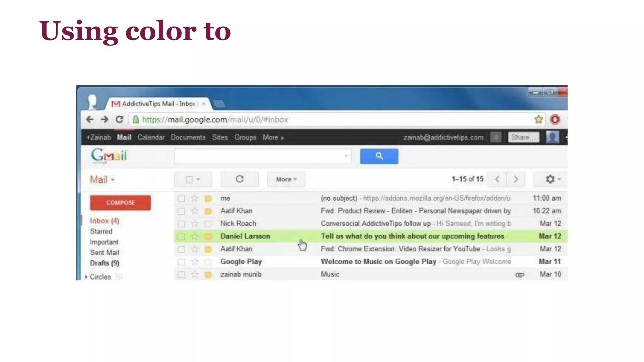
Task: Expand the search options arrow in the search box
Action: tap(346, 156)
